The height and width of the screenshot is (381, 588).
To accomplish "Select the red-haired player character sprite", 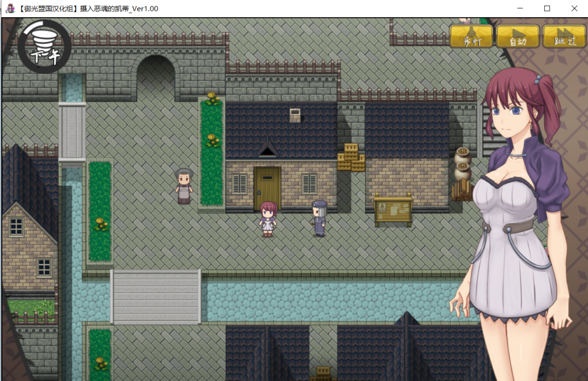I will (x=268, y=219).
